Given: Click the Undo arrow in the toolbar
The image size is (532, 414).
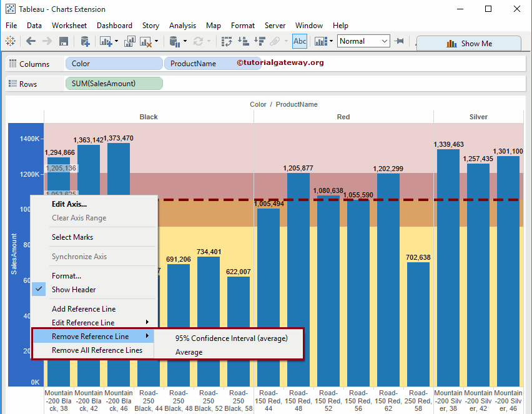Looking at the screenshot, I should click(x=30, y=41).
